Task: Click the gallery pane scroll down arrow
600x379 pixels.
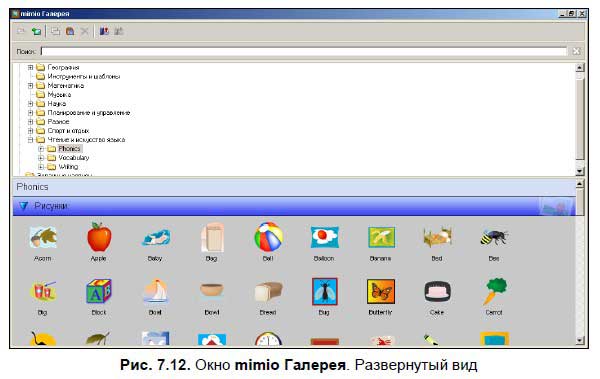Action: (x=580, y=340)
